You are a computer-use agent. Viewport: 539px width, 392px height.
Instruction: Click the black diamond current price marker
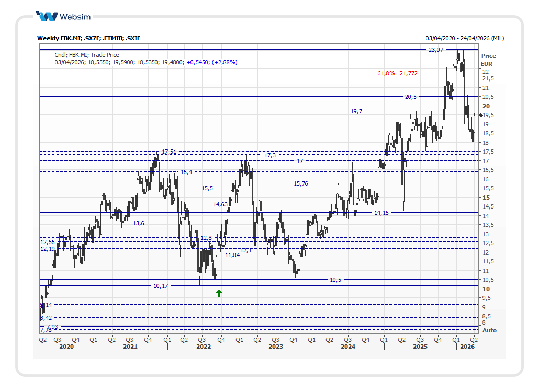(x=481, y=116)
